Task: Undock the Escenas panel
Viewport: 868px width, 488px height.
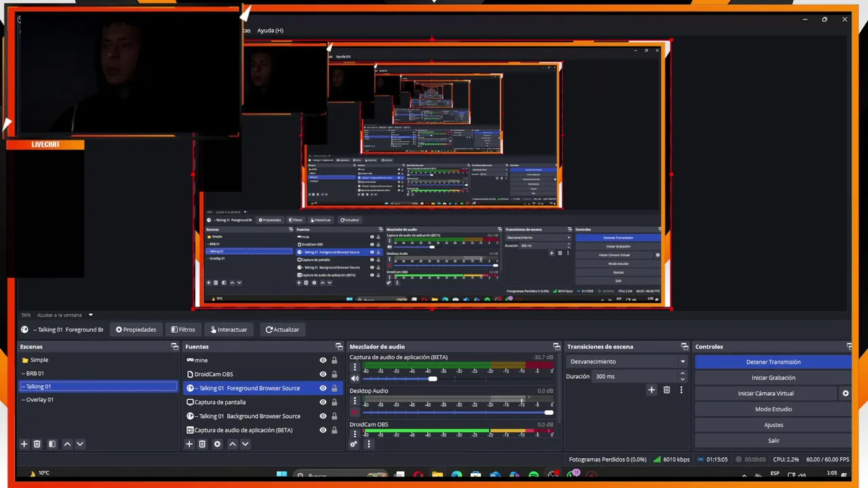Action: [174, 346]
